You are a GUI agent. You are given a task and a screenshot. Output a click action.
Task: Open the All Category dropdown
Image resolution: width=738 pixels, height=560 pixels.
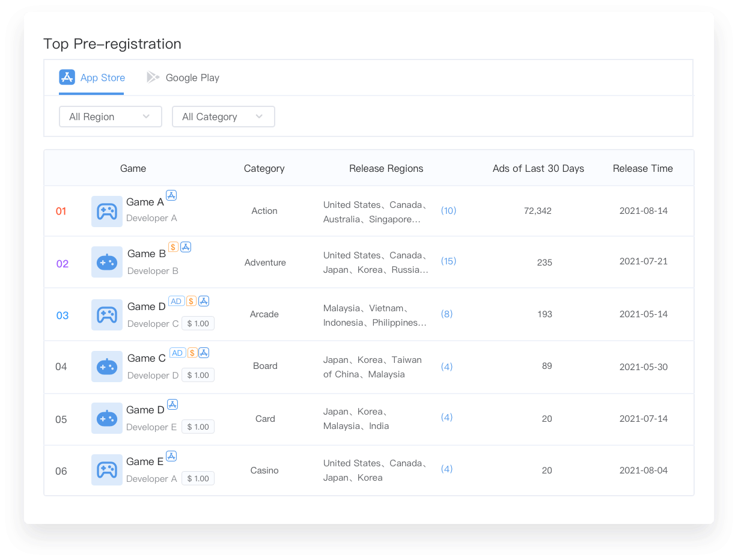223,116
